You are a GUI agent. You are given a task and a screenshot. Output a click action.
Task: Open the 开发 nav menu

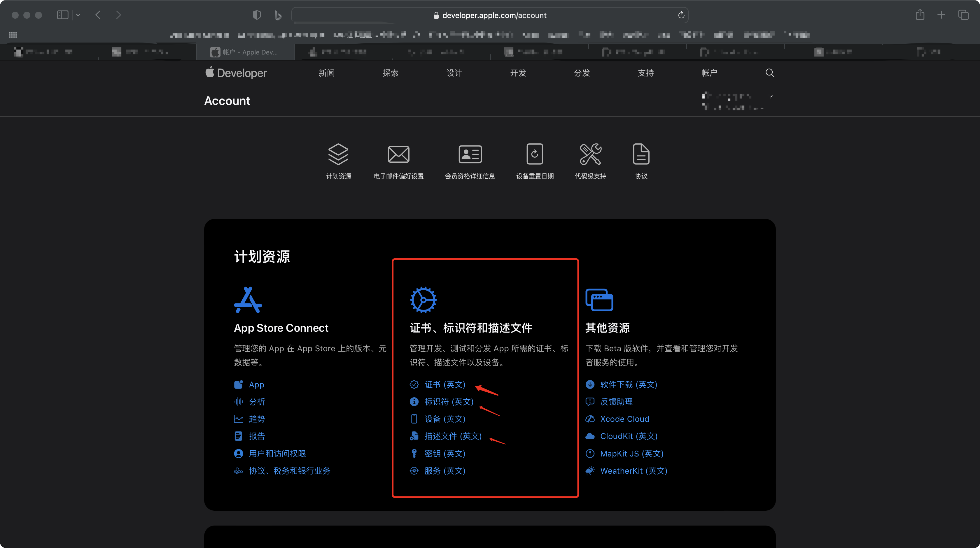tap(518, 73)
